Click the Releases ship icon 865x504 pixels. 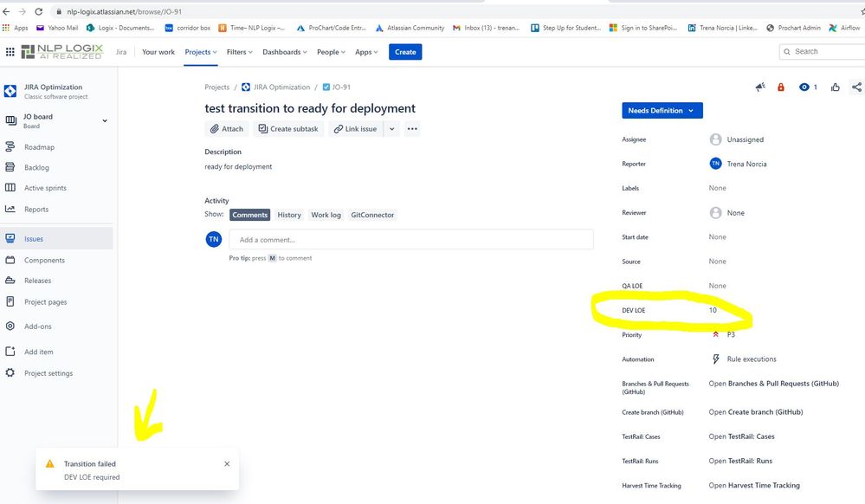tap(10, 281)
